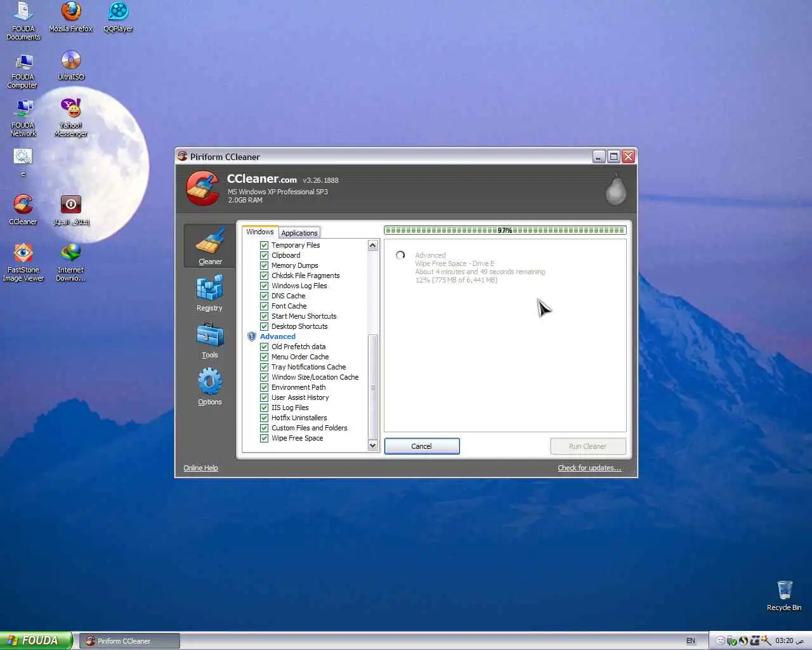Click the Piriform CCleaner title bar icon
812x650 pixels.
[183, 156]
